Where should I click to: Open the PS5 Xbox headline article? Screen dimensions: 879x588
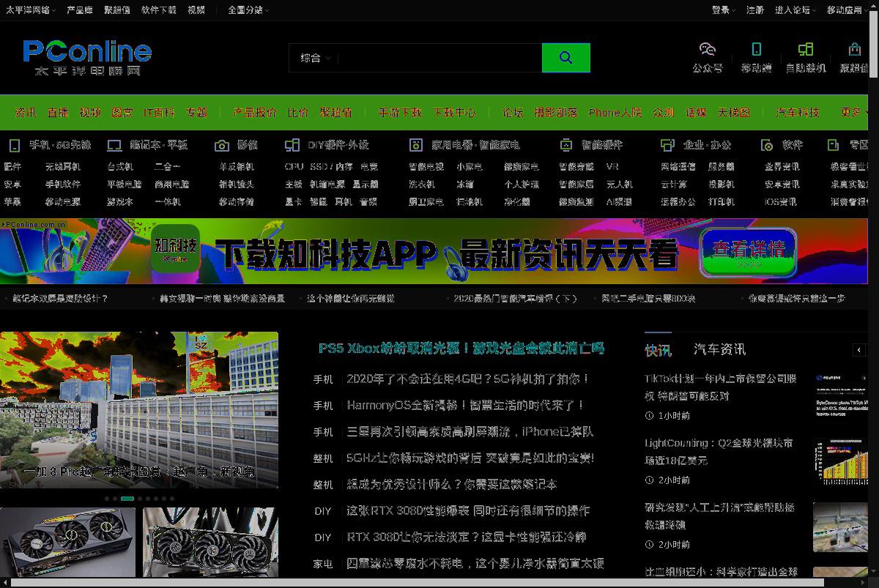point(461,349)
